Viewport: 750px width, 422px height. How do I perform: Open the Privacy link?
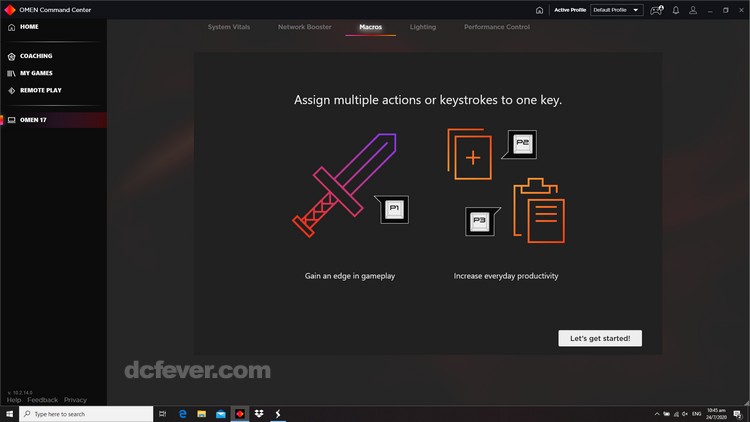(x=75, y=400)
